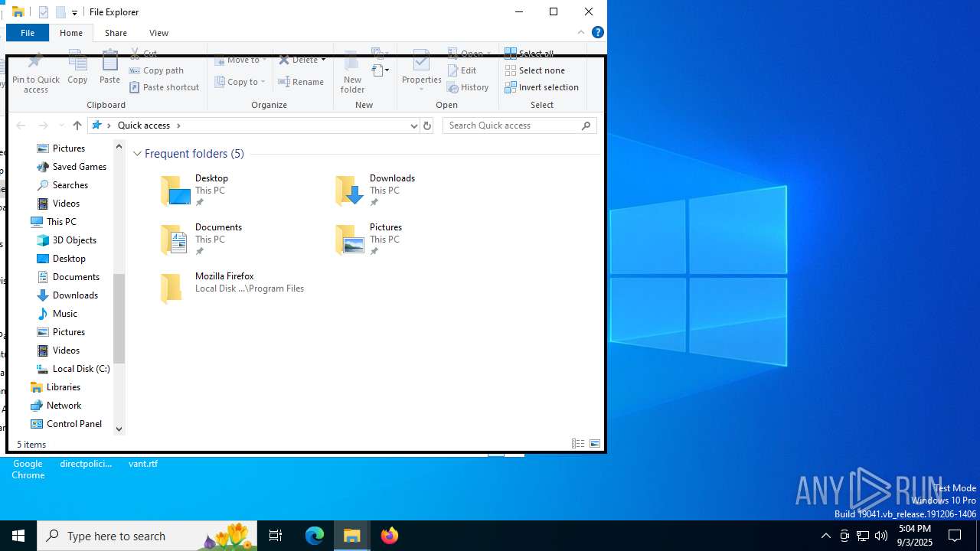The height and width of the screenshot is (551, 980).
Task: Click navigation pane scrollbar down arrow
Action: tap(119, 429)
